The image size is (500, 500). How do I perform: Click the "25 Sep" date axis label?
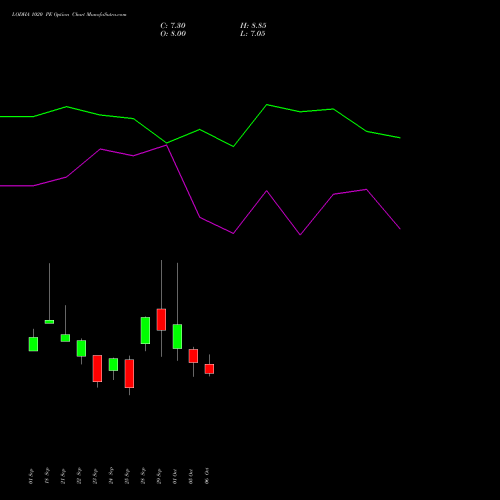pyautogui.click(x=127, y=476)
